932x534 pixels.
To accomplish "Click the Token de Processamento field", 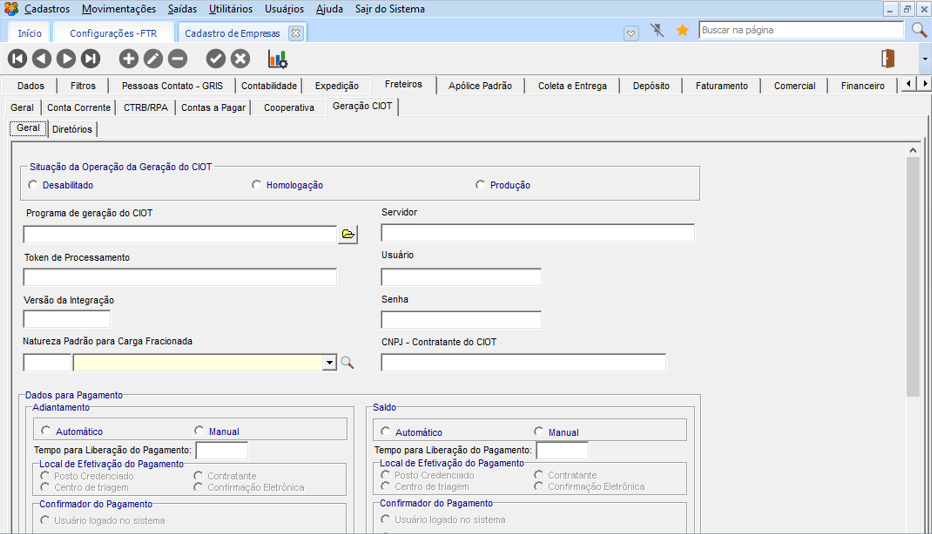I will pyautogui.click(x=180, y=277).
